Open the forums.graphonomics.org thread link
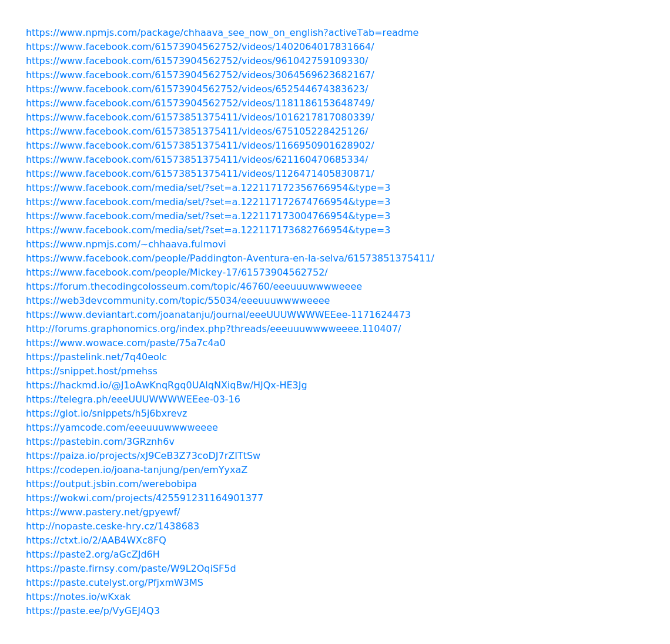 click(214, 329)
